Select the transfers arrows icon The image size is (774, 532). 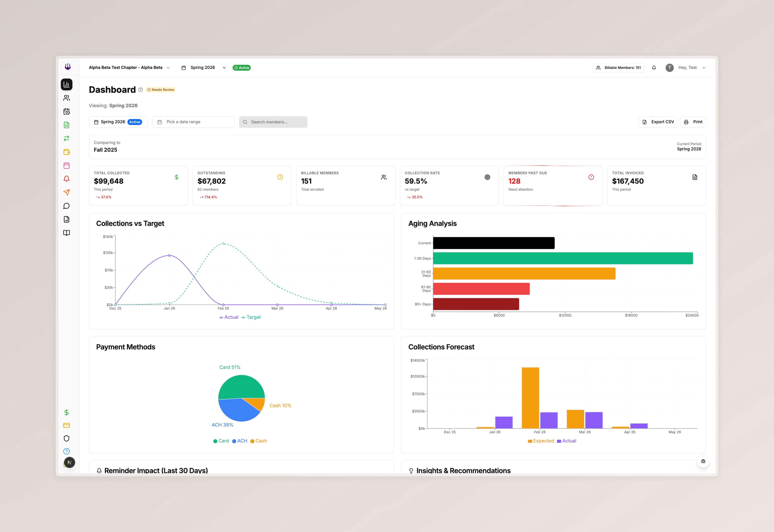[x=66, y=138]
